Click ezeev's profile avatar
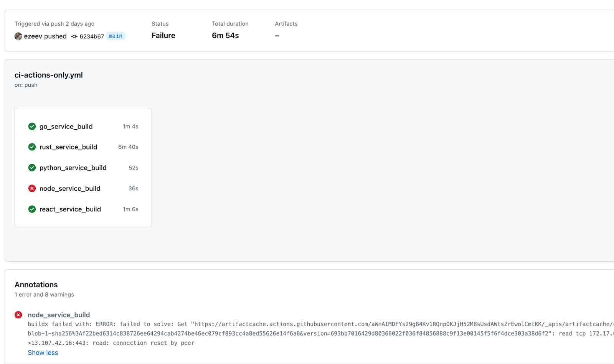This screenshot has height=364, width=614. 18,36
